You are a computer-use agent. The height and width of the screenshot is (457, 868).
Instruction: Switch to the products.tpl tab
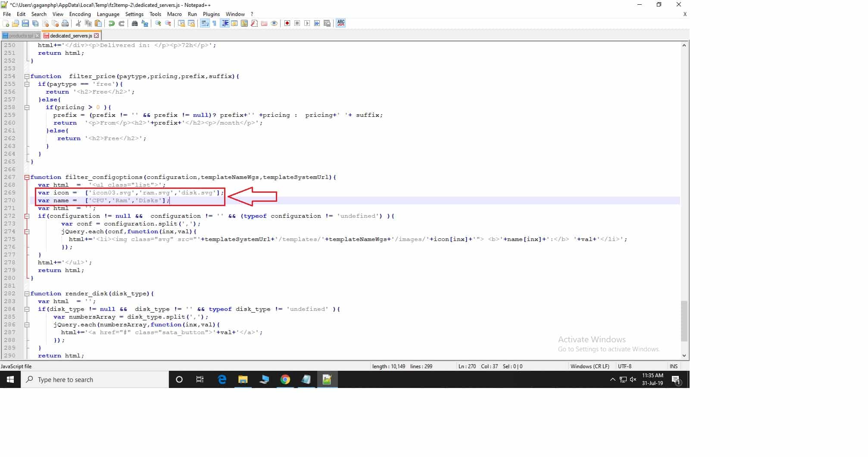20,36
